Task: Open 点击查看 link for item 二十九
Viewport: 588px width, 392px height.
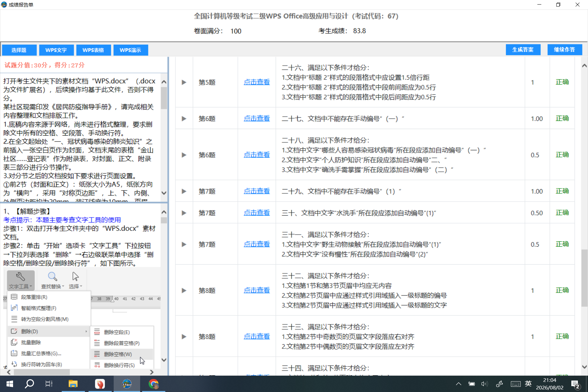Action: pos(257,191)
